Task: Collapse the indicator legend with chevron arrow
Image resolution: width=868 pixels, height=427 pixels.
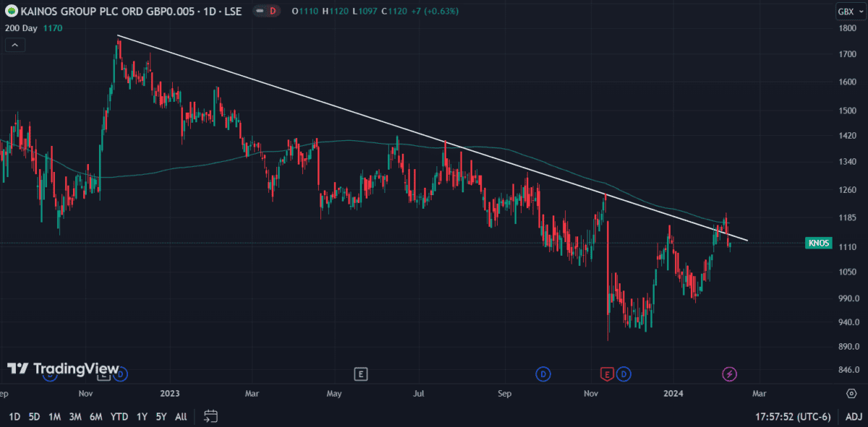Action: click(15, 45)
